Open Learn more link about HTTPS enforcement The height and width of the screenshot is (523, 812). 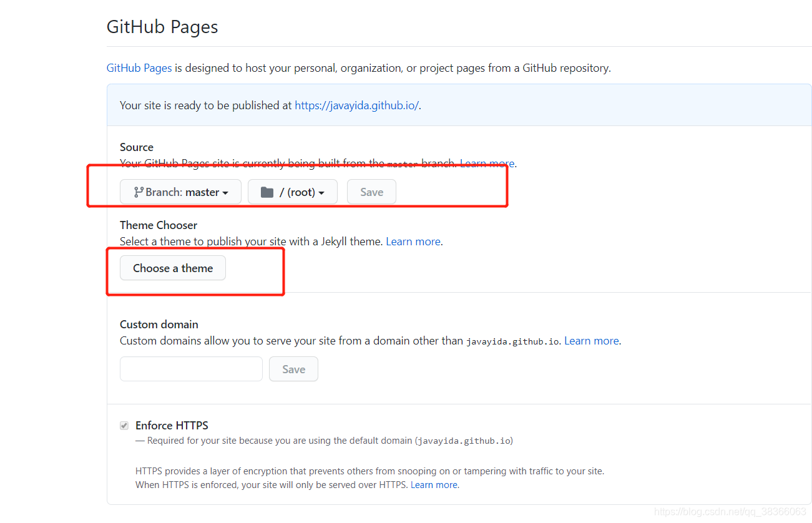pyautogui.click(x=434, y=485)
